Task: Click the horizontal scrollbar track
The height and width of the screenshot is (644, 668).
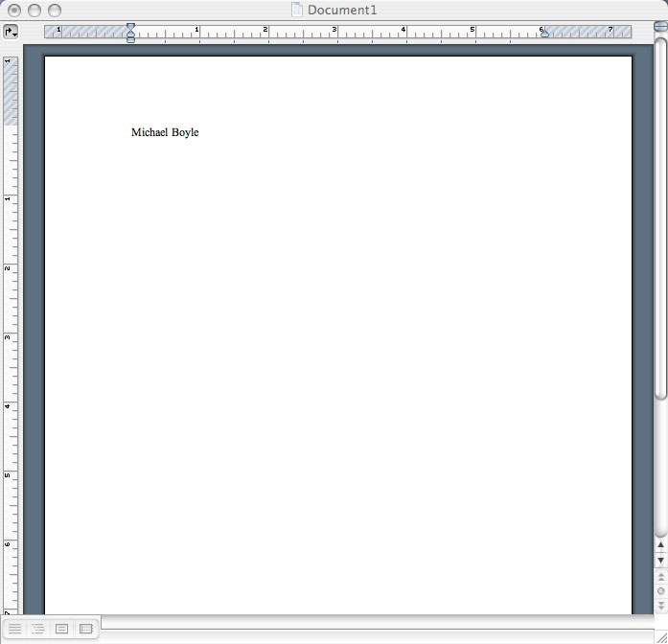Action: coord(377,622)
